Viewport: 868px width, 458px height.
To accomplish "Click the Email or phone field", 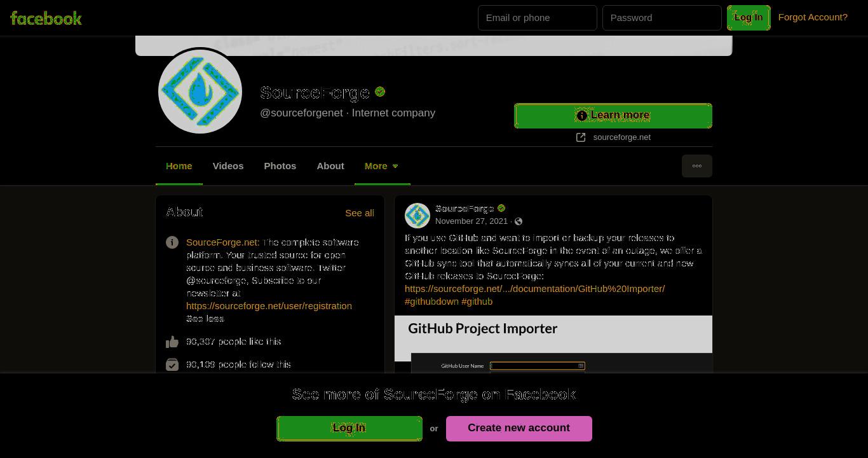I will (x=538, y=18).
